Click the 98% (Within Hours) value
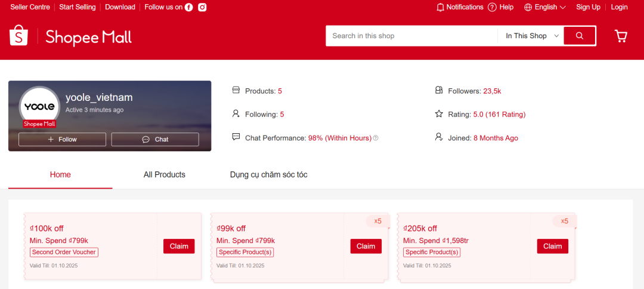 click(x=340, y=138)
